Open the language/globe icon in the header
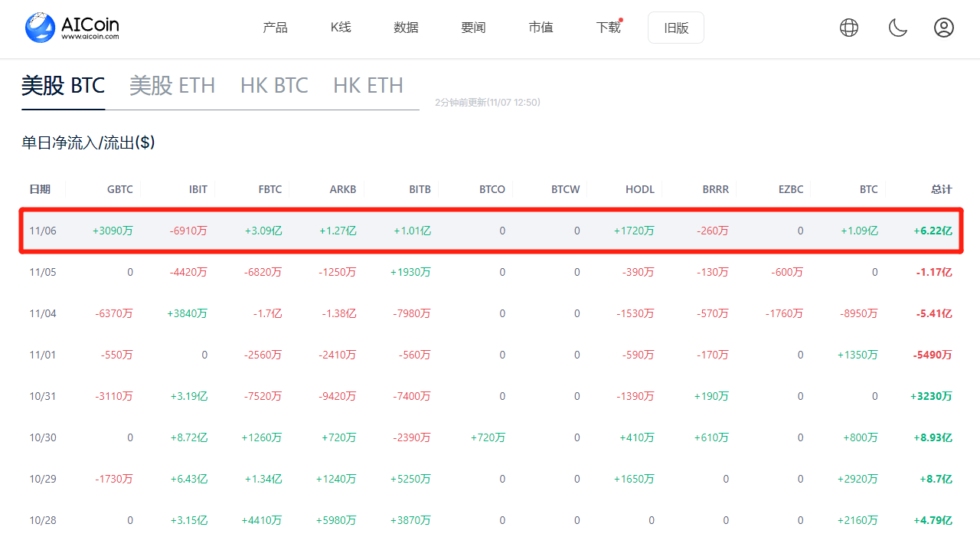The width and height of the screenshot is (980, 537). pyautogui.click(x=848, y=27)
